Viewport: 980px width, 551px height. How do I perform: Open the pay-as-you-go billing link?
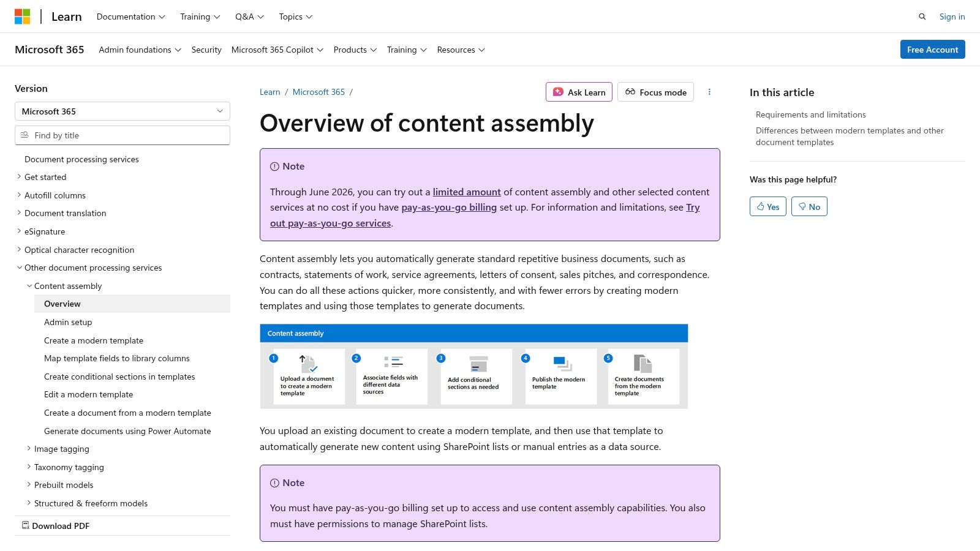449,207
